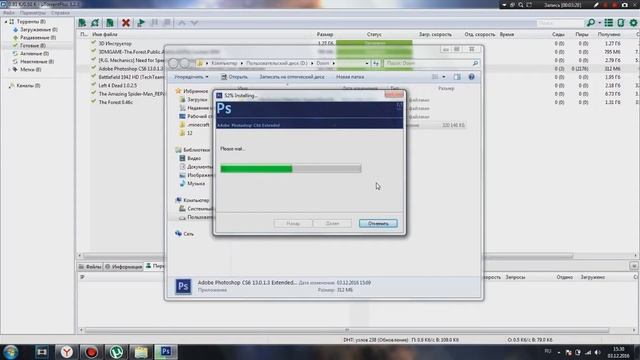This screenshot has width=640, height=360.
Task: Click the Add Torrent from URL icon
Action: point(95,23)
